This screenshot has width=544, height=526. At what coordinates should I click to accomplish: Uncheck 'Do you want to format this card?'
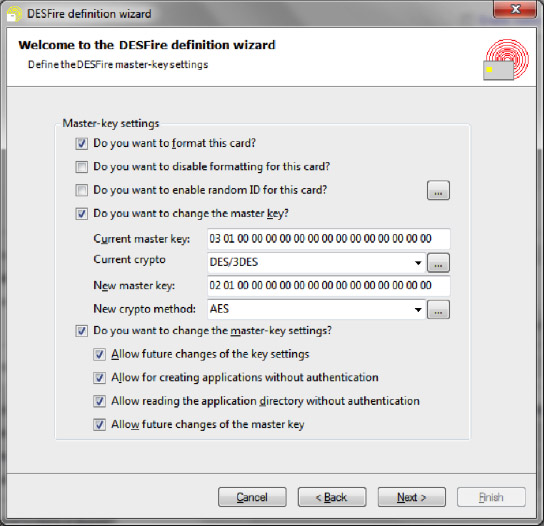82,144
